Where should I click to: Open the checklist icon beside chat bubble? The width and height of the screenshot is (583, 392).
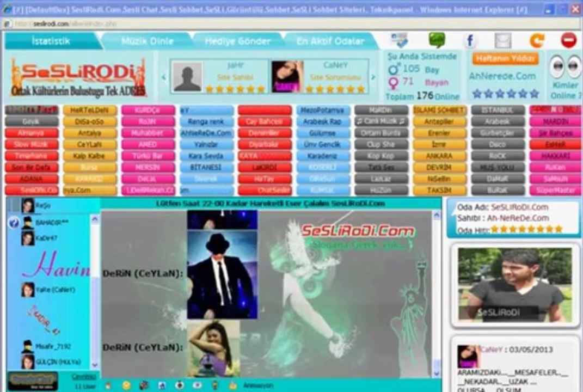[400, 40]
